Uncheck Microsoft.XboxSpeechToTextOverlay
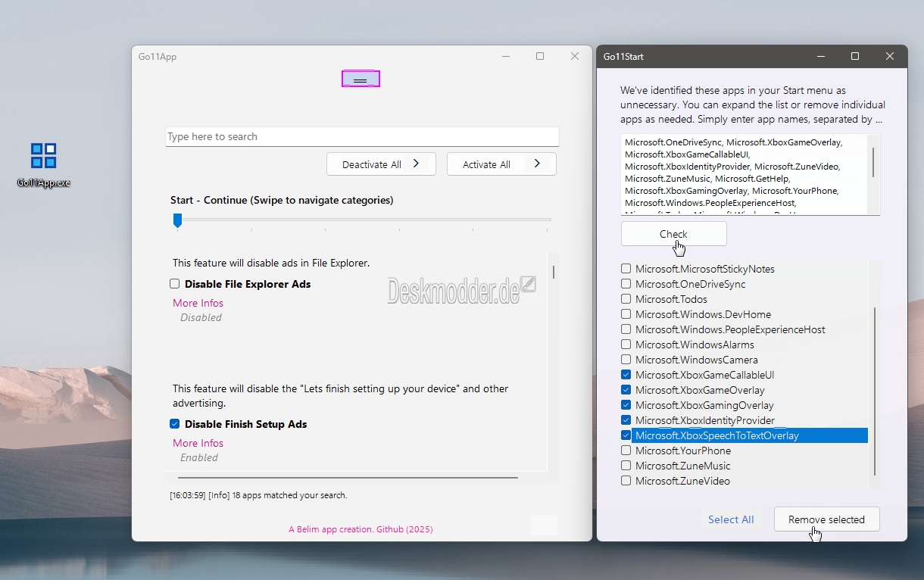Screen dimensions: 924x580 [626, 435]
